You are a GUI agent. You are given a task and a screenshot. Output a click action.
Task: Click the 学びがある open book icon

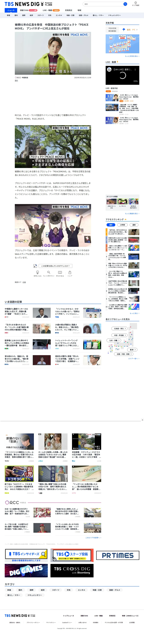point(60,272)
